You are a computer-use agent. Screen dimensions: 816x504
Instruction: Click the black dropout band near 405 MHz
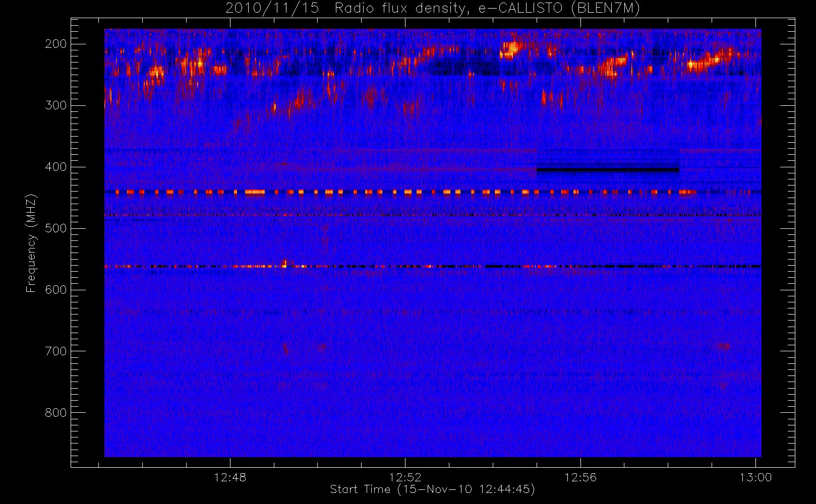[608, 170]
